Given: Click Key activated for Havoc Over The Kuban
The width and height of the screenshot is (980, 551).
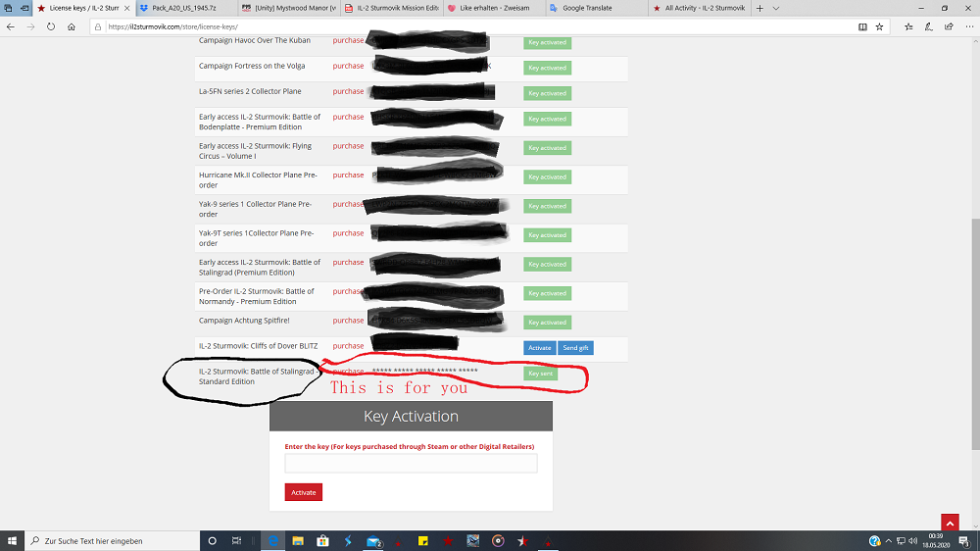Looking at the screenshot, I should 547,42.
